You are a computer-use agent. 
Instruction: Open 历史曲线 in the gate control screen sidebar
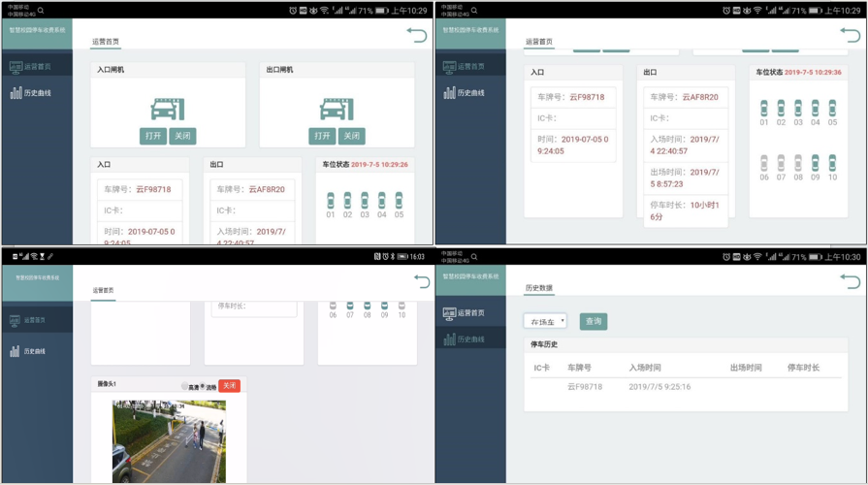[x=37, y=93]
